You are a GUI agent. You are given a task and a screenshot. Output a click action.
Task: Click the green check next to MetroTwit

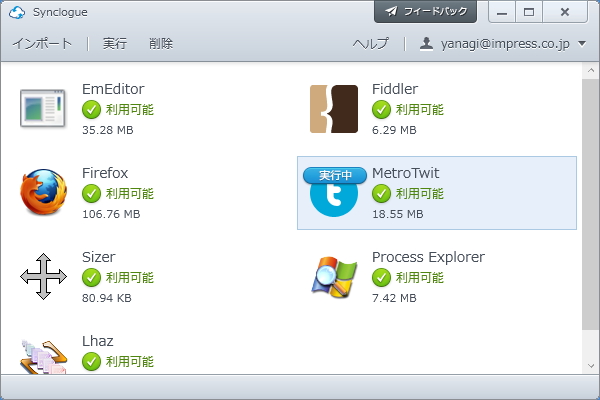click(382, 194)
